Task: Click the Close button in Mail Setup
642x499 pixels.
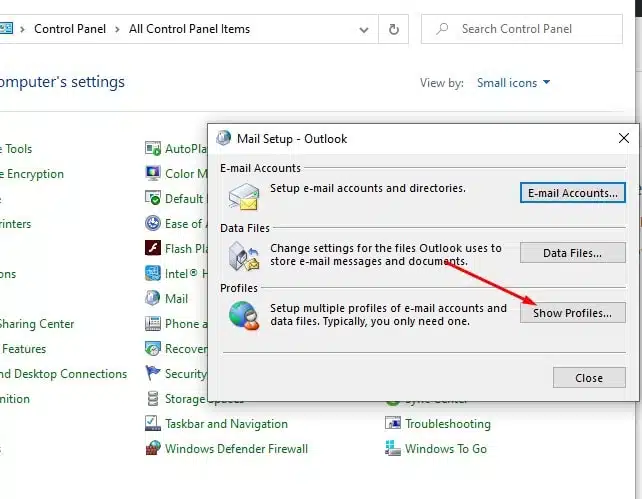Action: tap(589, 377)
